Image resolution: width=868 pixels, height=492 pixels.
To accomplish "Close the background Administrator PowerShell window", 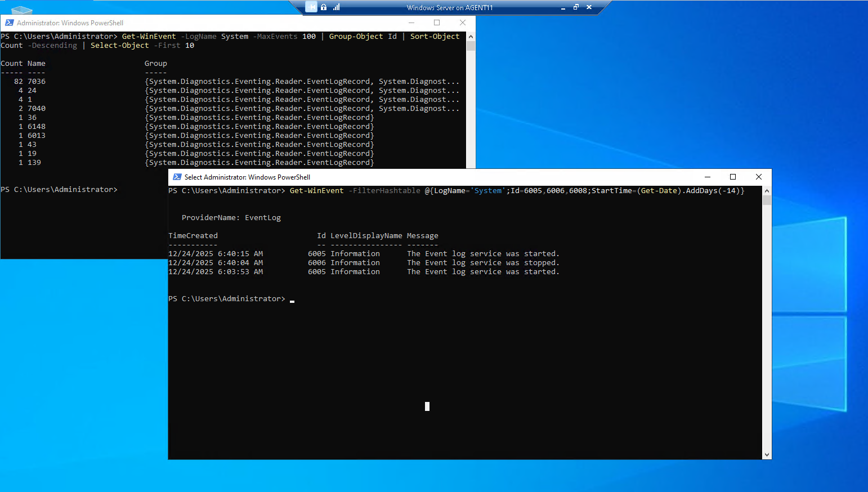I will click(x=463, y=23).
